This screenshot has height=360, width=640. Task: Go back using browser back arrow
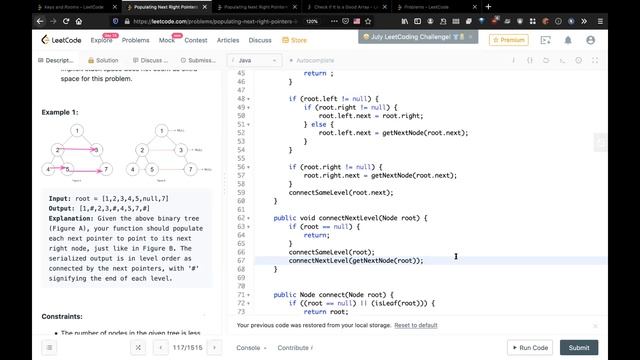pyautogui.click(x=40, y=21)
